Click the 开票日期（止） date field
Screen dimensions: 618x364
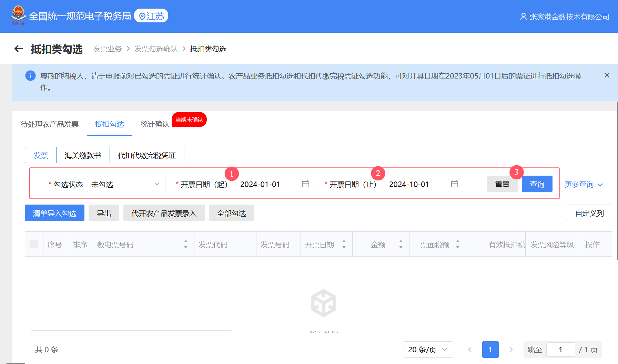click(424, 184)
